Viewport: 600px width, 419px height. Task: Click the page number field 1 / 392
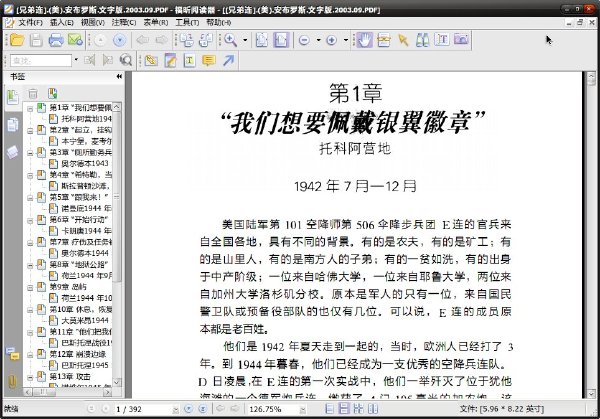click(144, 409)
